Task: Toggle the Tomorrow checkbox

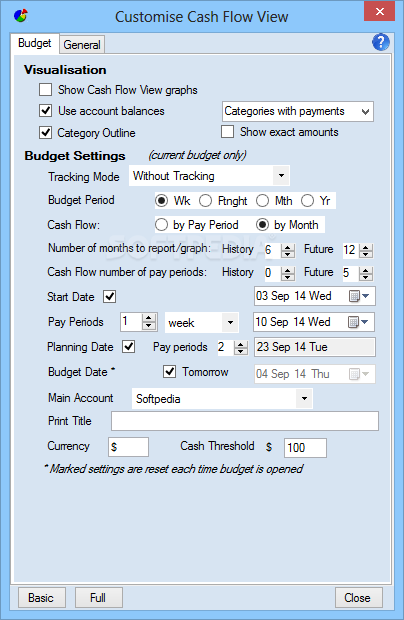Action: tap(170, 372)
